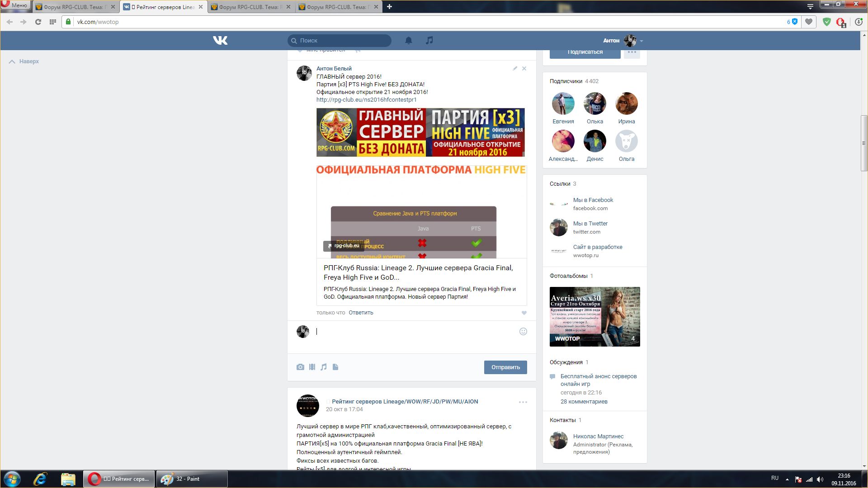Open emoji picker smiley icon
868x488 pixels.
523,332
